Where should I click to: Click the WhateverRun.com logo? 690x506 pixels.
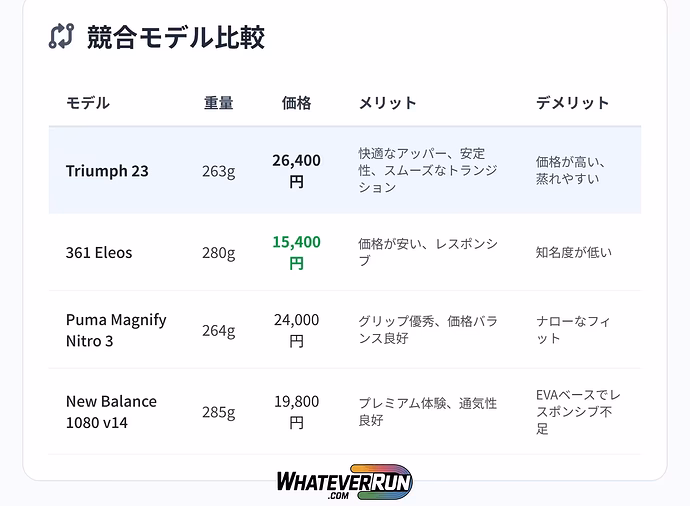344,483
